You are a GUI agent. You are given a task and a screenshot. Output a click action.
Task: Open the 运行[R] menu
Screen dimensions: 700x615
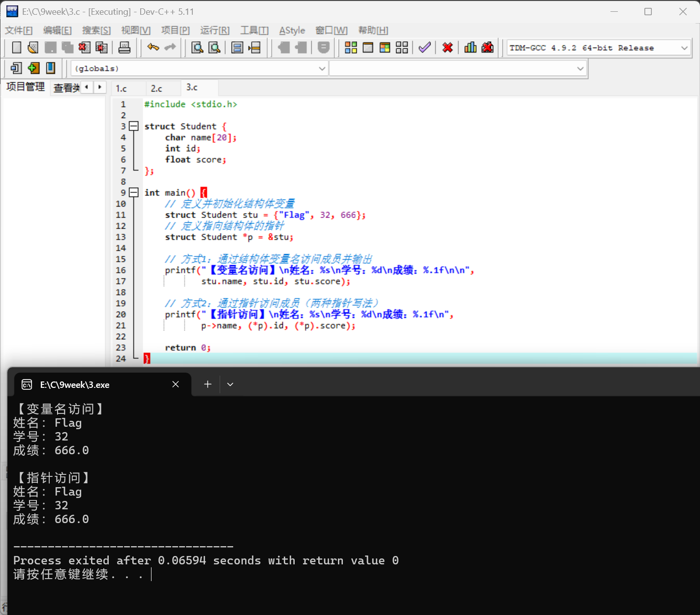(x=215, y=30)
